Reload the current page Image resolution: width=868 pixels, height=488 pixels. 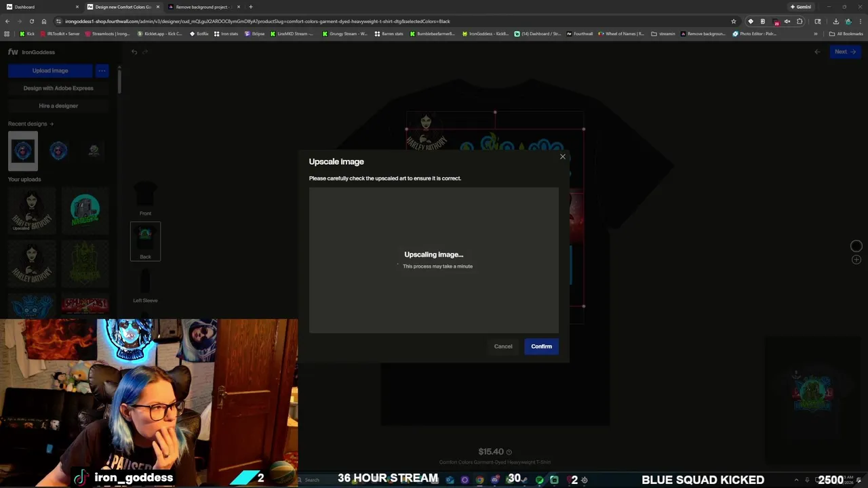31,21
